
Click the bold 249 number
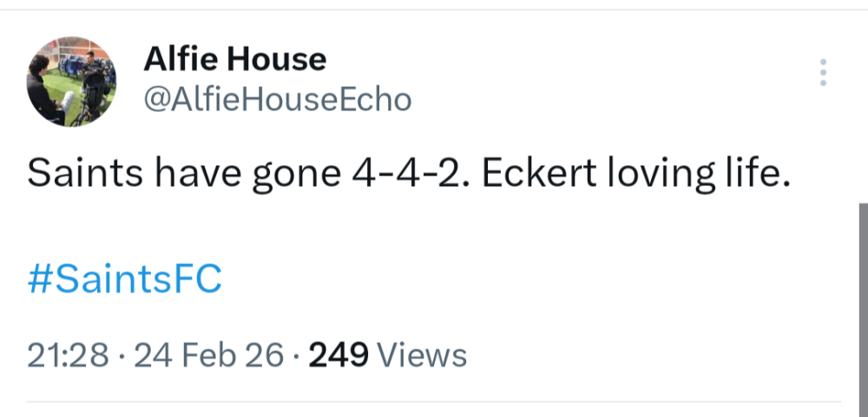(x=339, y=354)
